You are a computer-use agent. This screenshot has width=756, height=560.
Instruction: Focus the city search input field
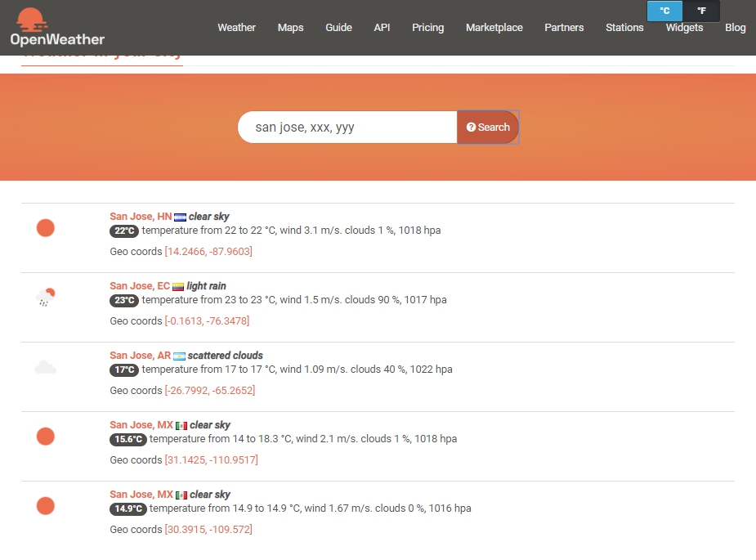(347, 128)
